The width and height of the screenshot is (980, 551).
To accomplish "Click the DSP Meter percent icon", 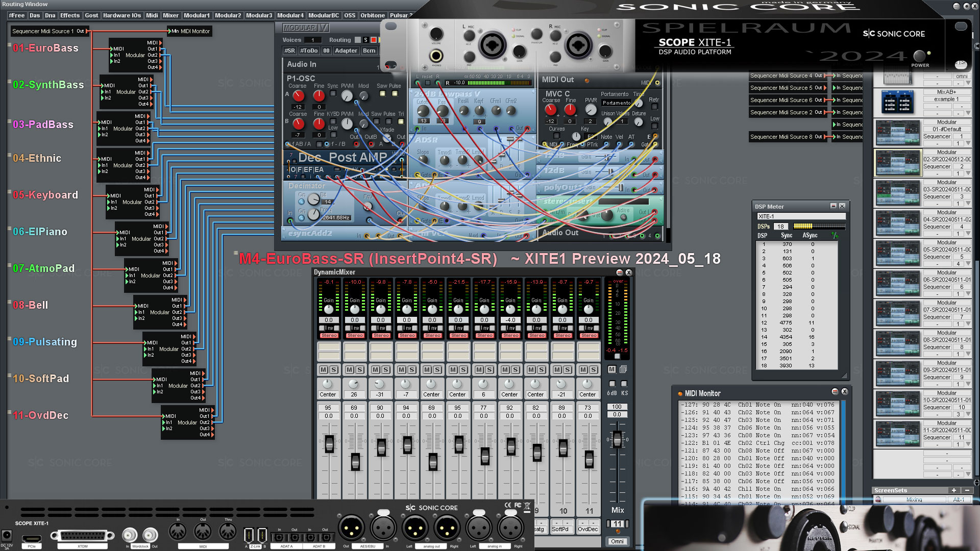I will pyautogui.click(x=835, y=236).
